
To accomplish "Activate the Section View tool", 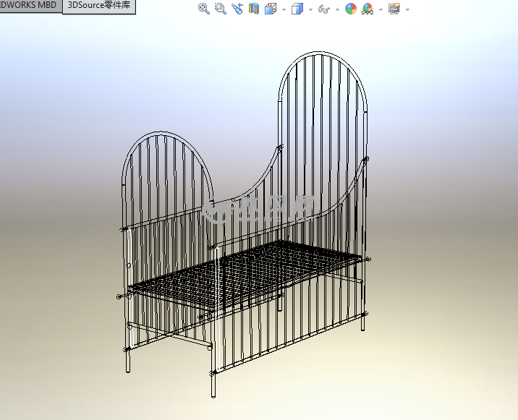I will click(x=254, y=9).
